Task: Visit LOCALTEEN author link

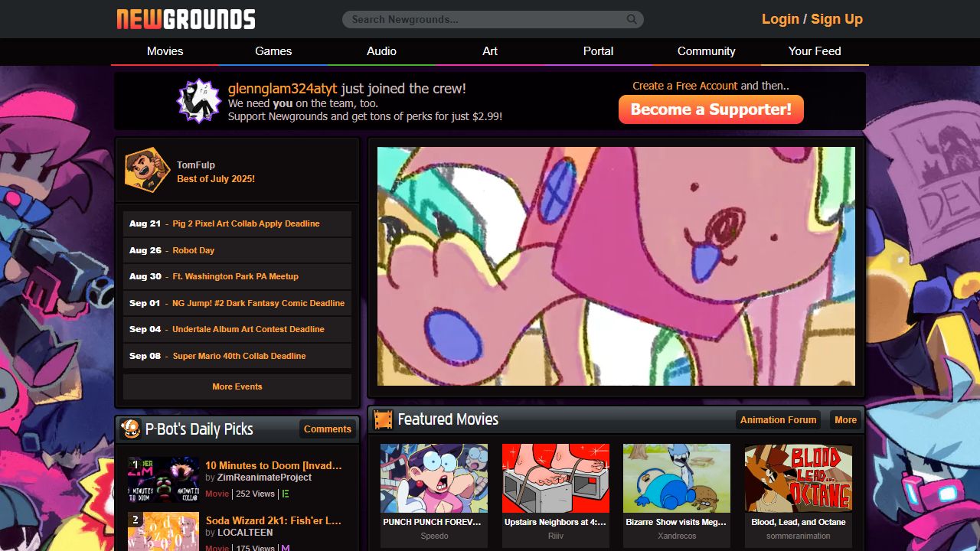Action: 245,533
